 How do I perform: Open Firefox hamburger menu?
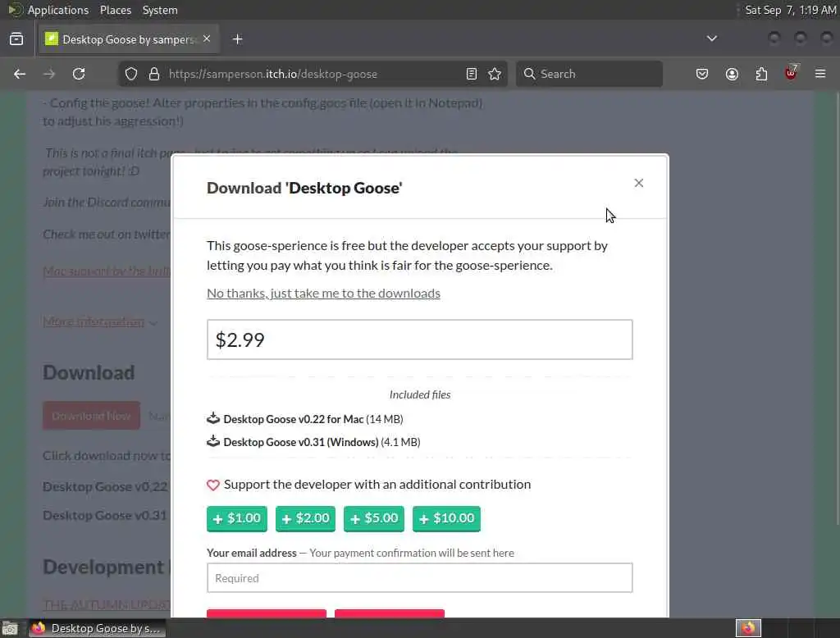(820, 74)
